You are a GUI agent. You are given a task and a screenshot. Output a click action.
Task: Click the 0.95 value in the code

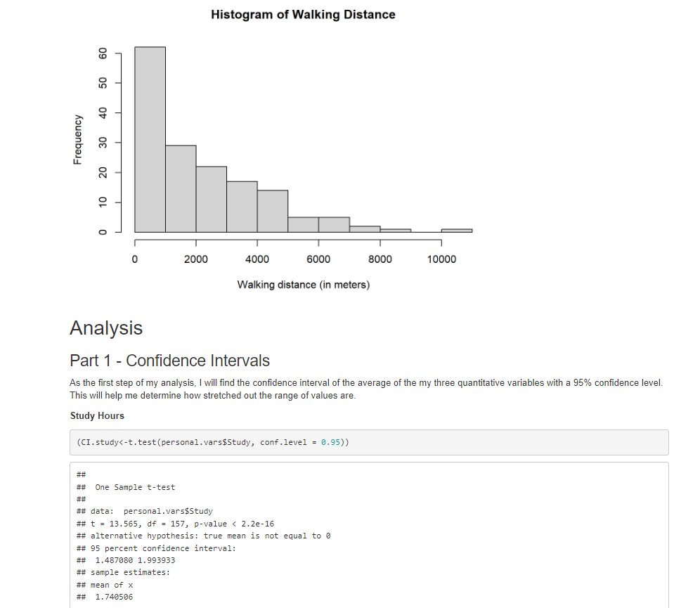point(330,442)
